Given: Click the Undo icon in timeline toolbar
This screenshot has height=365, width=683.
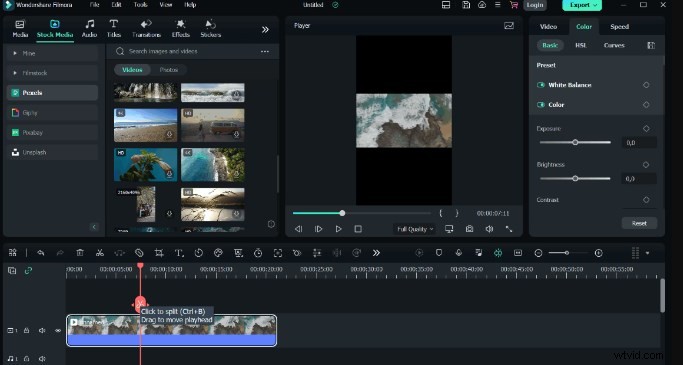Looking at the screenshot, I should [x=41, y=253].
